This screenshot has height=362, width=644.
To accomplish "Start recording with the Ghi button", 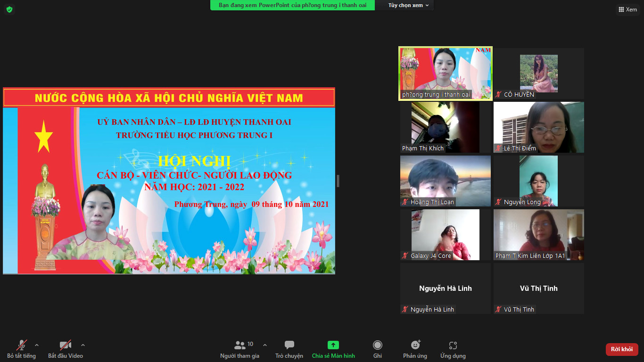I will (x=377, y=349).
